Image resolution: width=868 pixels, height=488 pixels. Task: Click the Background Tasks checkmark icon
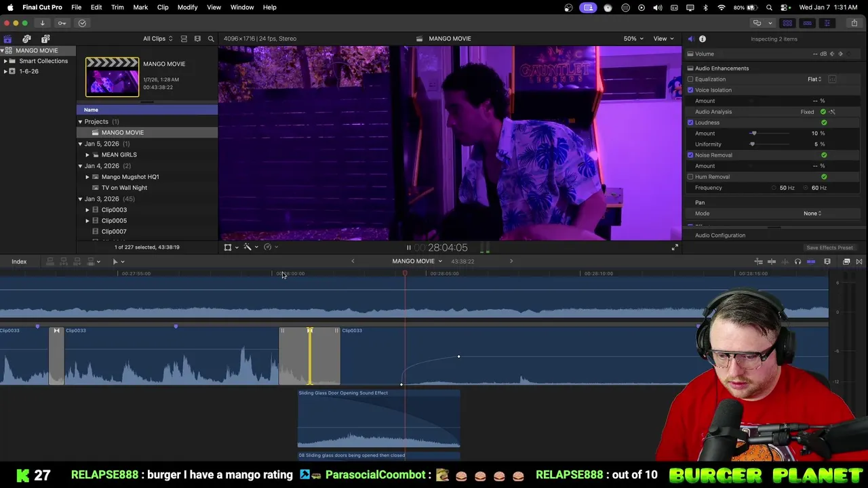point(82,23)
